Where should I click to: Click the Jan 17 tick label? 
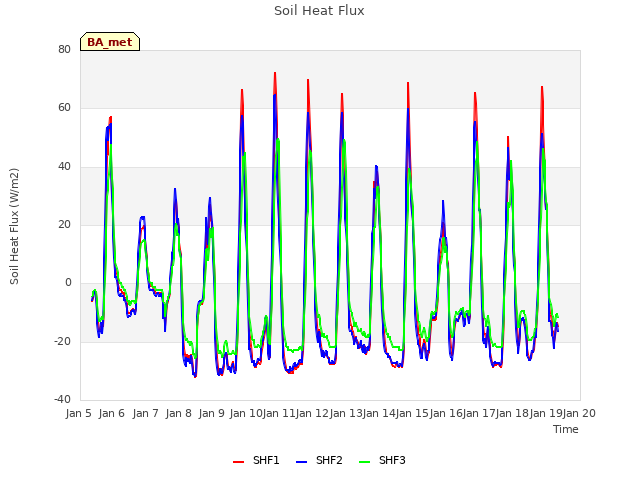click(x=479, y=413)
